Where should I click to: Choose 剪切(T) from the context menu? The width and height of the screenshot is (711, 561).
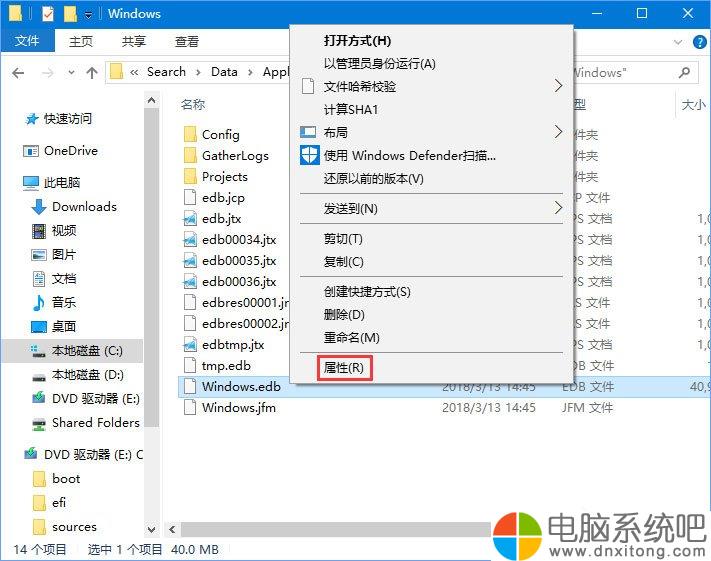(343, 239)
